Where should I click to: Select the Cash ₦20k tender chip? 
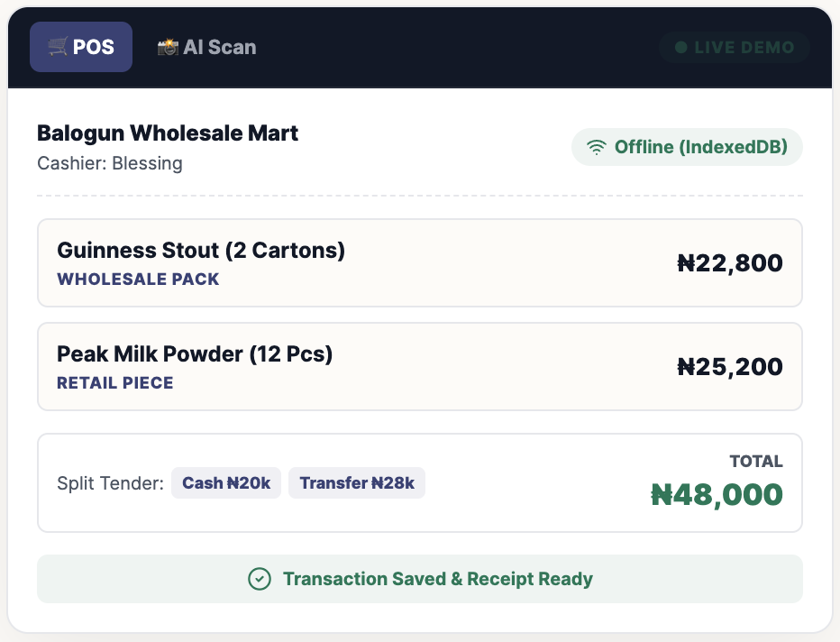[x=226, y=482]
